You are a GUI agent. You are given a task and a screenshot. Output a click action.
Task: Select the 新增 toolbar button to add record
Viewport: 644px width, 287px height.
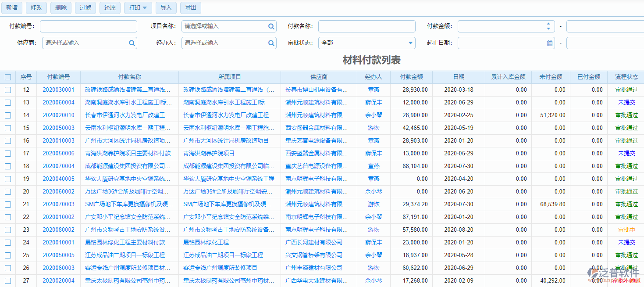click(12, 7)
